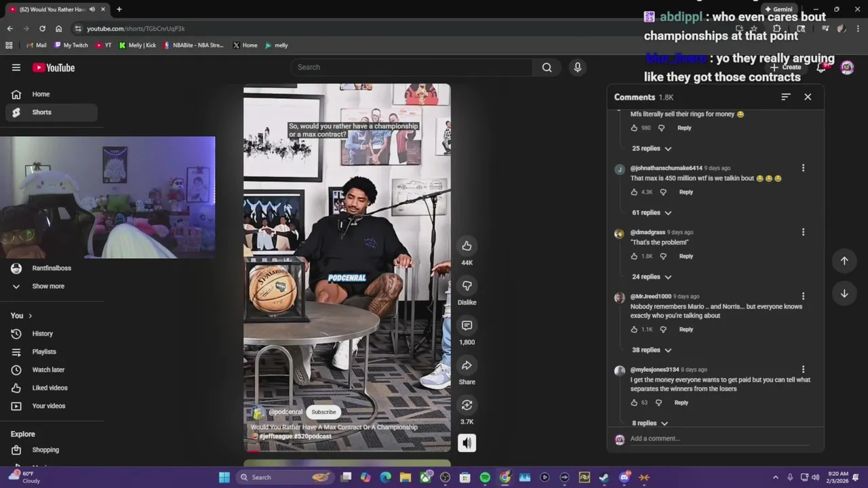This screenshot has height=488, width=868.
Task: Open Your videos in sidebar
Action: tap(52, 406)
